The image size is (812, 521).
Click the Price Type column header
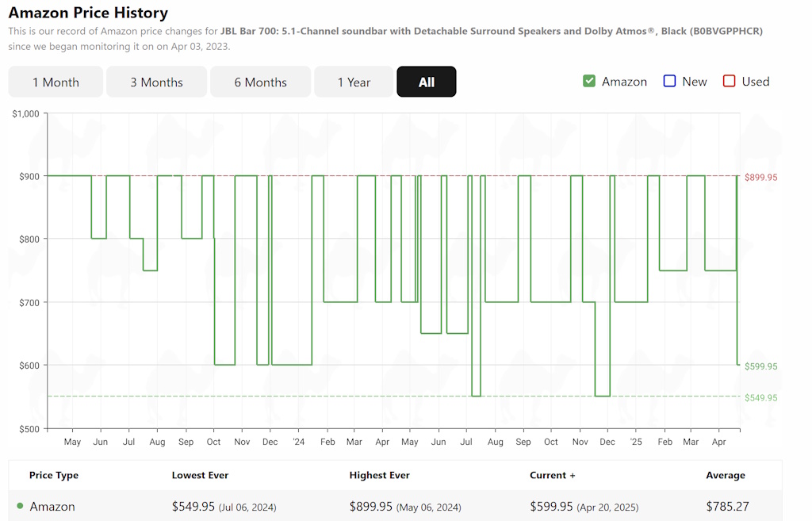[54, 475]
